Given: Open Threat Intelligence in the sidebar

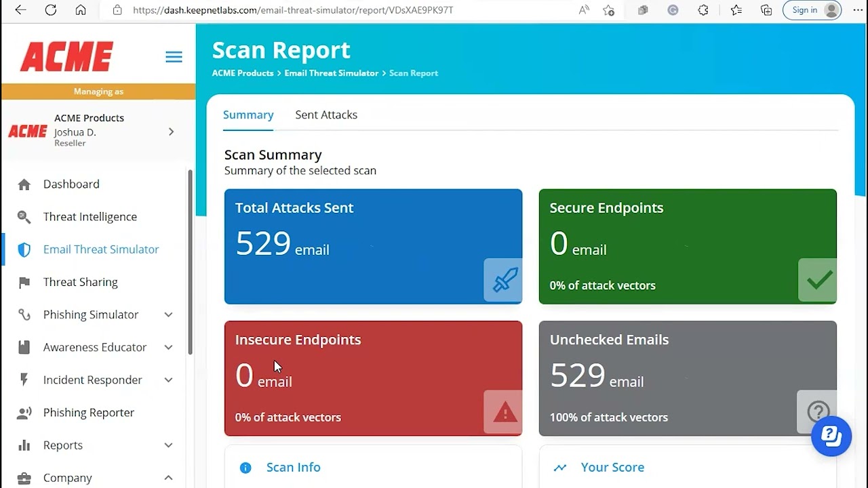Looking at the screenshot, I should pyautogui.click(x=90, y=217).
